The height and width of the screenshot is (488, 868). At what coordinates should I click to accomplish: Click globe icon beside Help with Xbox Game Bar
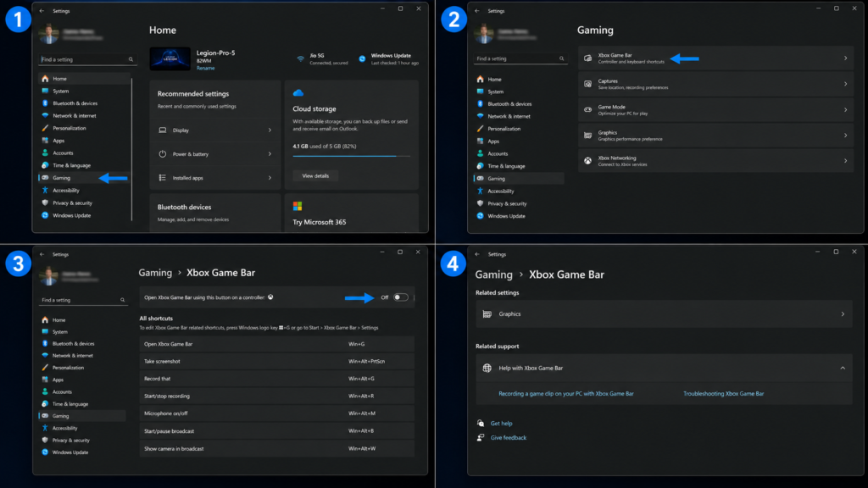pyautogui.click(x=487, y=368)
